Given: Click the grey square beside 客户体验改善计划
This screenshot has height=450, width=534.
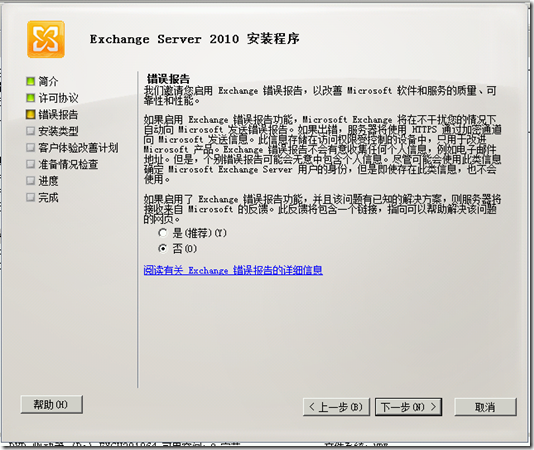Looking at the screenshot, I should click(31, 148).
